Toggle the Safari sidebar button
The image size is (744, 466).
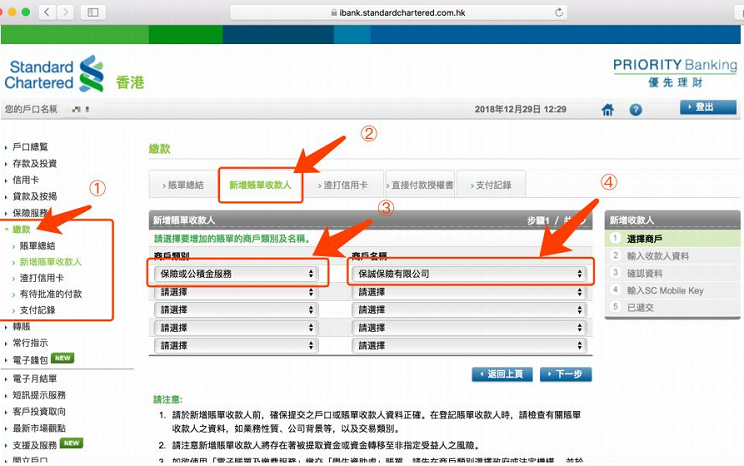click(x=93, y=12)
